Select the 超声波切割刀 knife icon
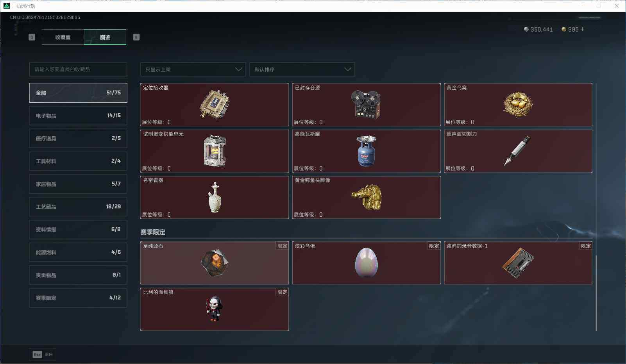The height and width of the screenshot is (364, 626). pos(517,151)
